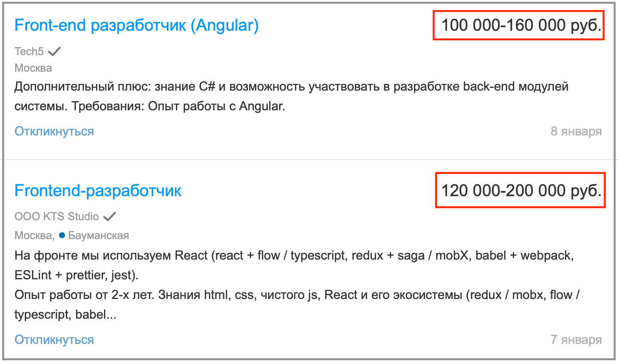Click the blue metro dot before Бауманская
619x364 pixels.
click(62, 235)
